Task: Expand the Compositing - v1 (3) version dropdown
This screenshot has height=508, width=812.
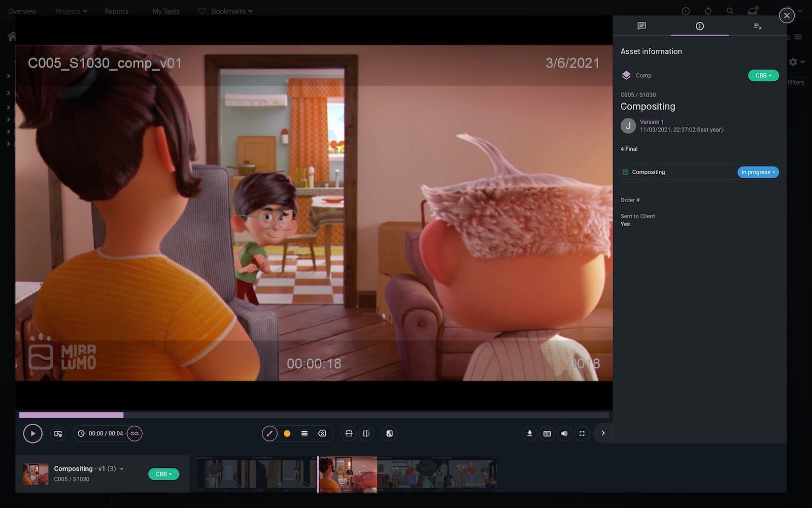Action: coord(121,469)
